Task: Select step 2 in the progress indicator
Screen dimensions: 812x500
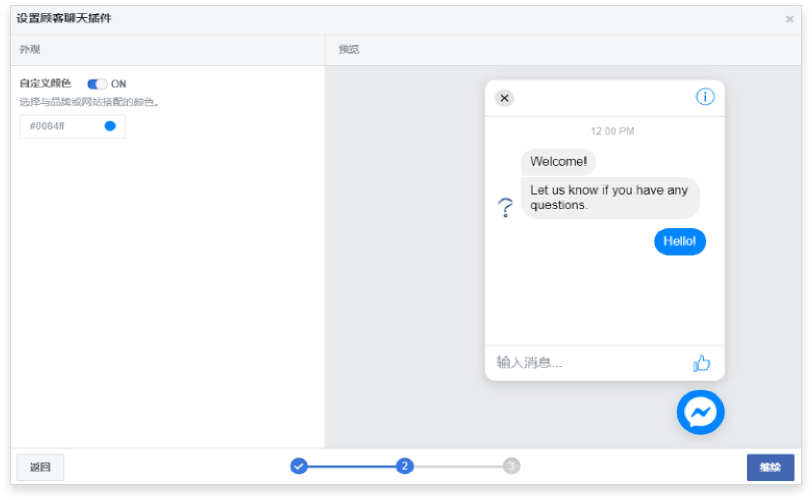Action: coord(404,466)
